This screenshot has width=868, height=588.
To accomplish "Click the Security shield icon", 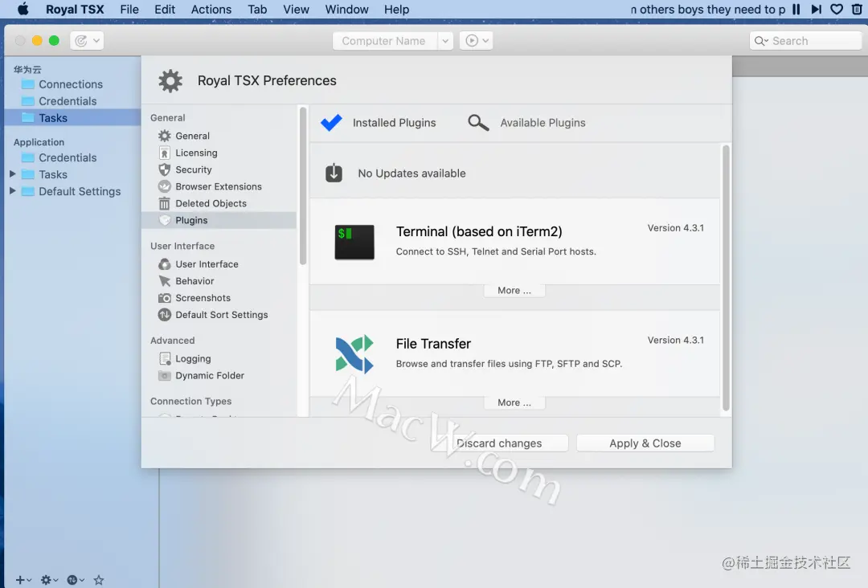I will (x=165, y=169).
